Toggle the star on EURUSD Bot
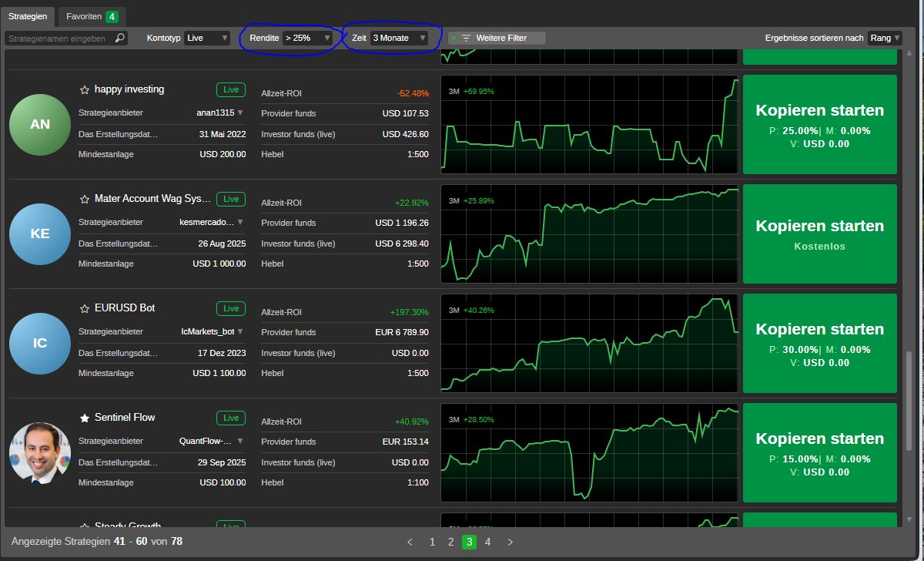Screen dimensions: 924x561 pos(83,307)
